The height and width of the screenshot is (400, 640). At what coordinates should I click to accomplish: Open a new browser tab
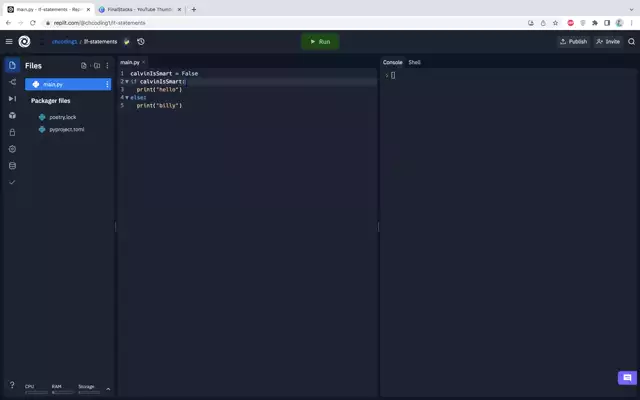[x=194, y=9]
